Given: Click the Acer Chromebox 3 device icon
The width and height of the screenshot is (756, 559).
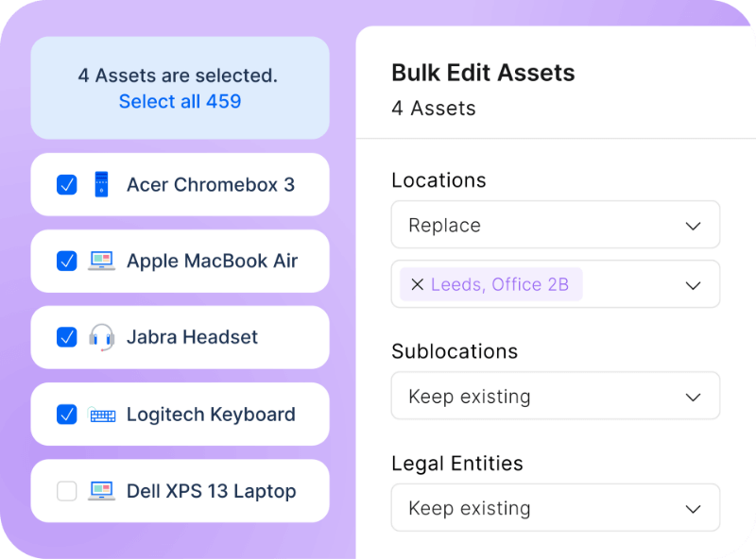Looking at the screenshot, I should pyautogui.click(x=103, y=185).
